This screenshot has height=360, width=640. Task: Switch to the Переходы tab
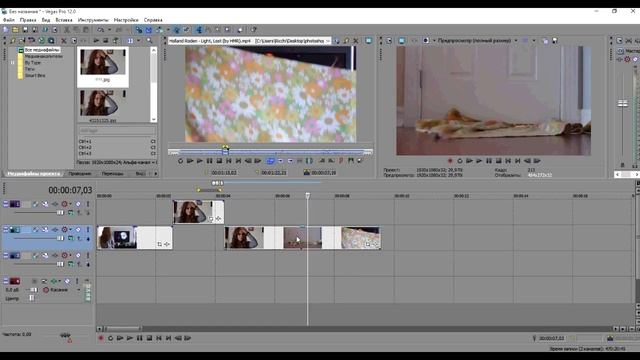112,173
